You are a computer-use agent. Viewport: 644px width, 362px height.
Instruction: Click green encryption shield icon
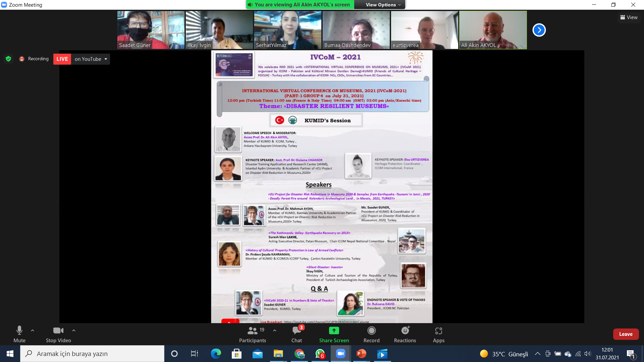tap(8, 59)
